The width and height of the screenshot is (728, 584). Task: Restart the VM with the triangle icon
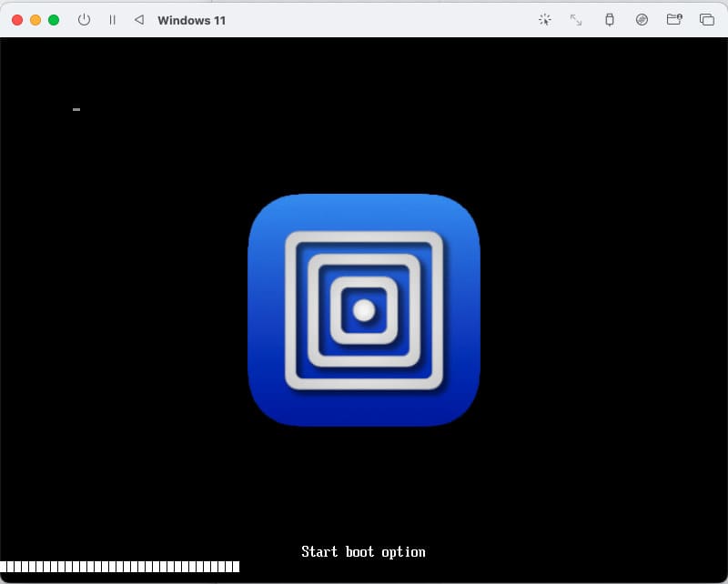coord(138,19)
